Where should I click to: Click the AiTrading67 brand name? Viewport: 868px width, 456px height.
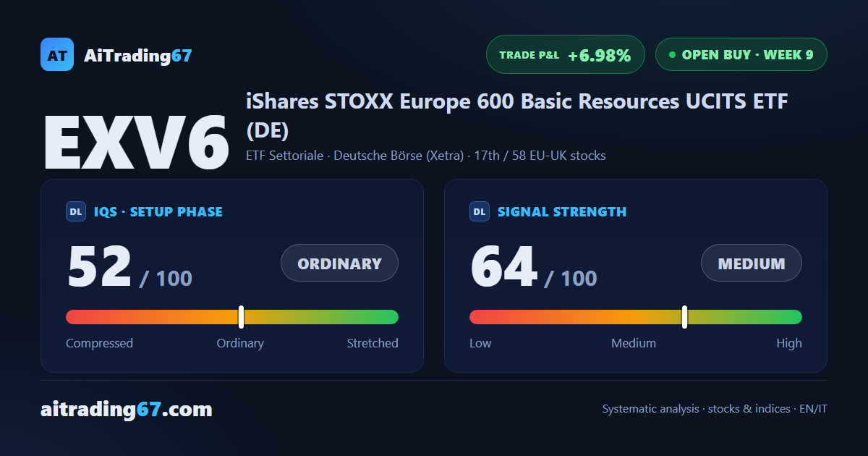(138, 55)
